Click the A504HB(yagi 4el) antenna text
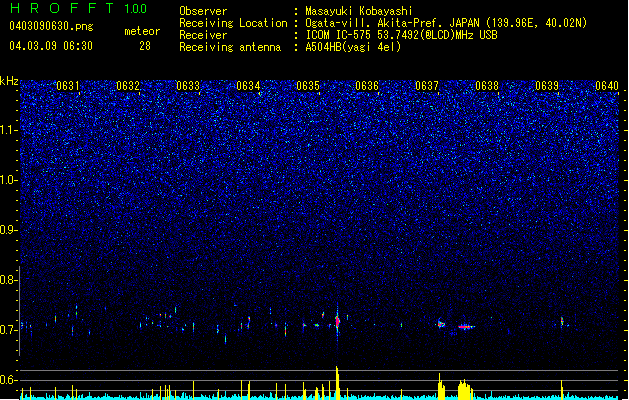This screenshot has height=400, width=629. pyautogui.click(x=353, y=47)
